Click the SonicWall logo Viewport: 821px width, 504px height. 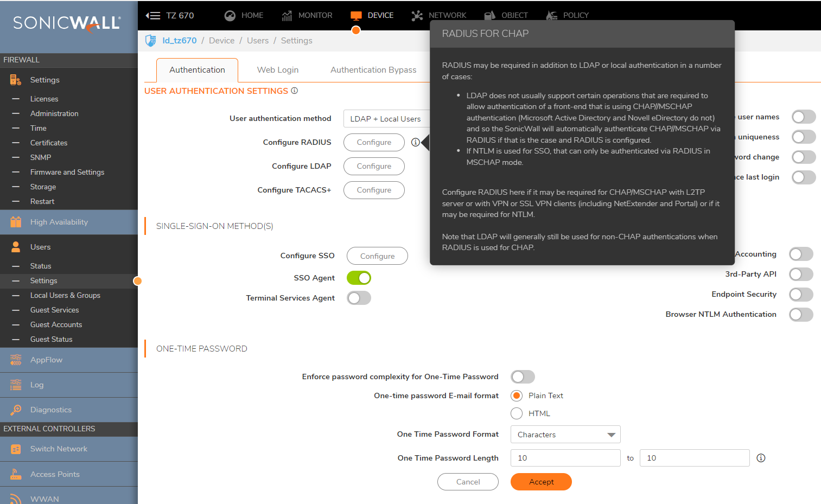67,23
